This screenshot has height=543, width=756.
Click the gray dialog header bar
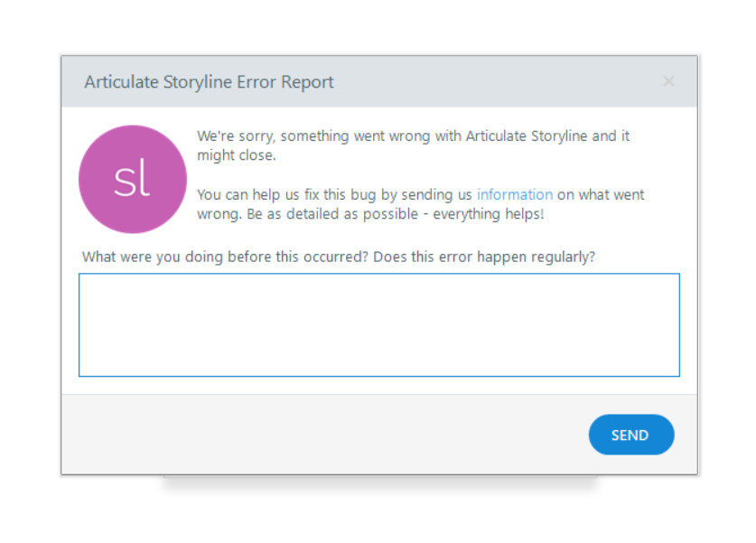pos(497,82)
